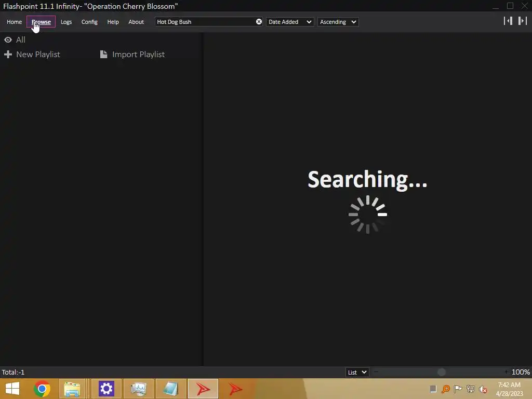Click the Total:-1 status text
Viewport: 532px width, 399px height.
pos(13,372)
